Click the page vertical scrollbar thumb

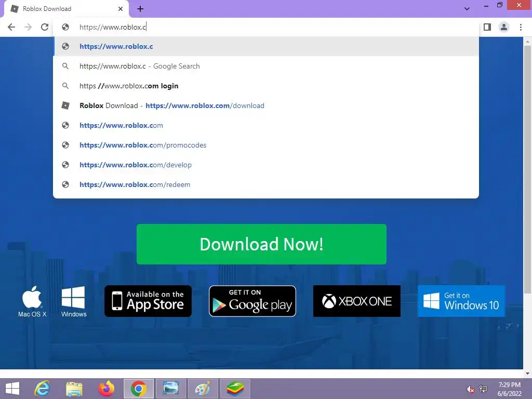[527, 170]
